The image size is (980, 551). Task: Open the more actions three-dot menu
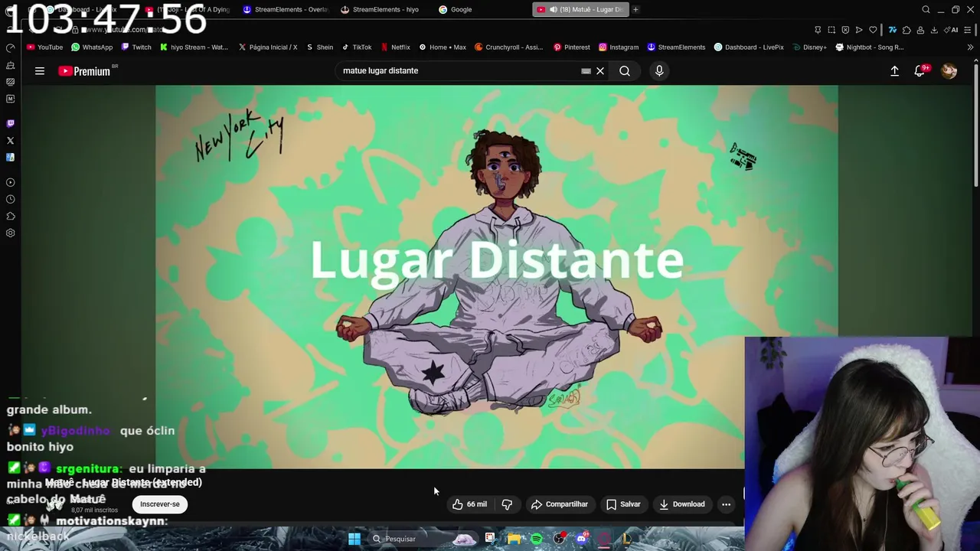point(726,504)
